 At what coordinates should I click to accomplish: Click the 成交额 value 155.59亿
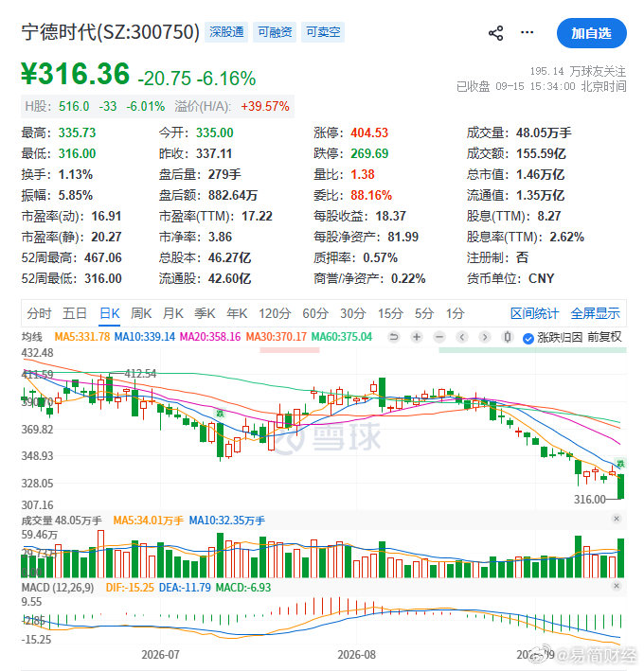click(541, 153)
